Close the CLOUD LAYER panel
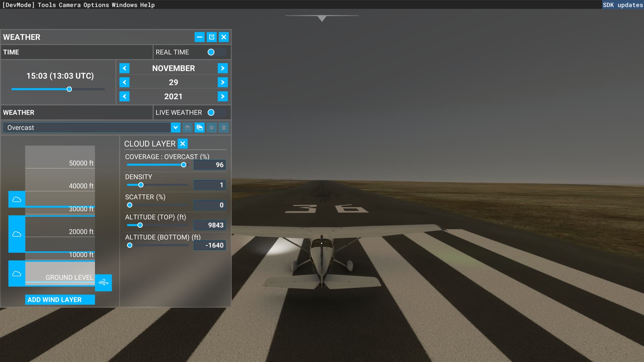644x362 pixels. (x=183, y=143)
